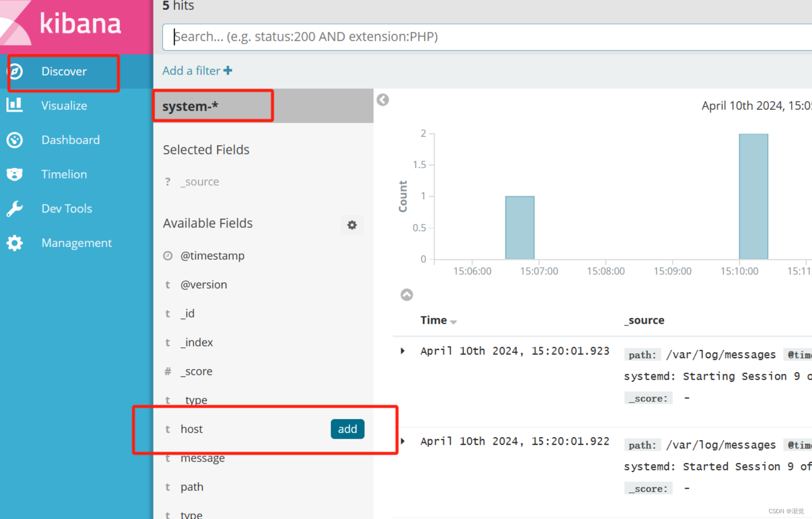
Task: Open the Discover compass icon
Action: point(15,71)
